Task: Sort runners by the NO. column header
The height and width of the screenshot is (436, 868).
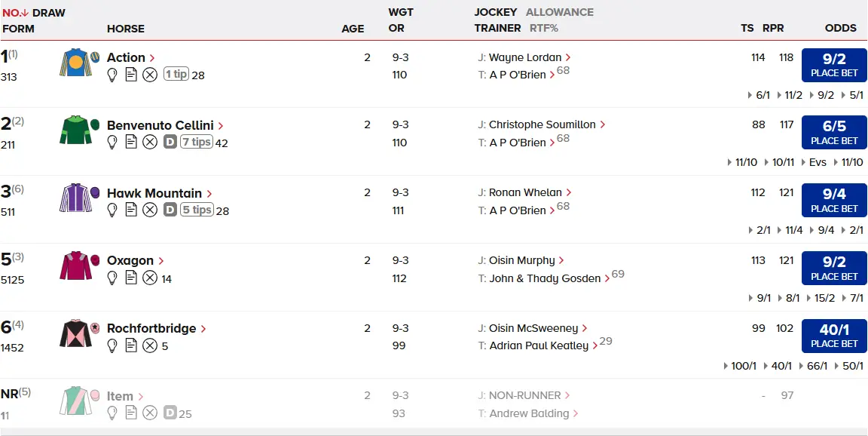Action: [x=15, y=13]
